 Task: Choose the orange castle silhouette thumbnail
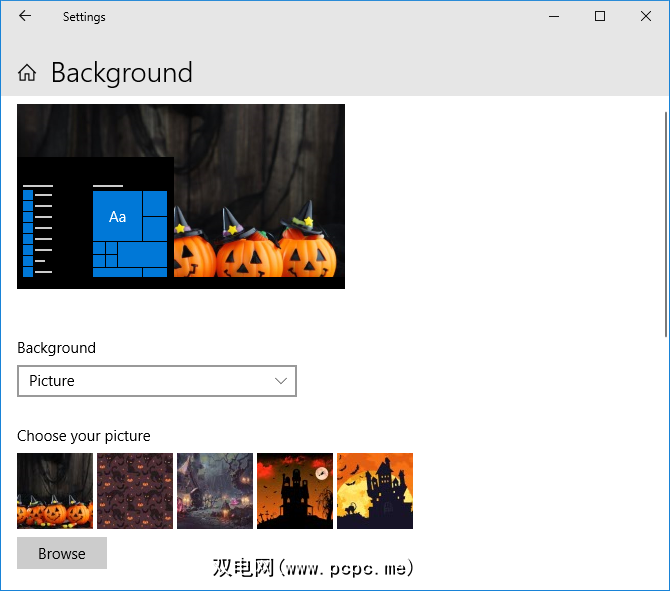375,491
